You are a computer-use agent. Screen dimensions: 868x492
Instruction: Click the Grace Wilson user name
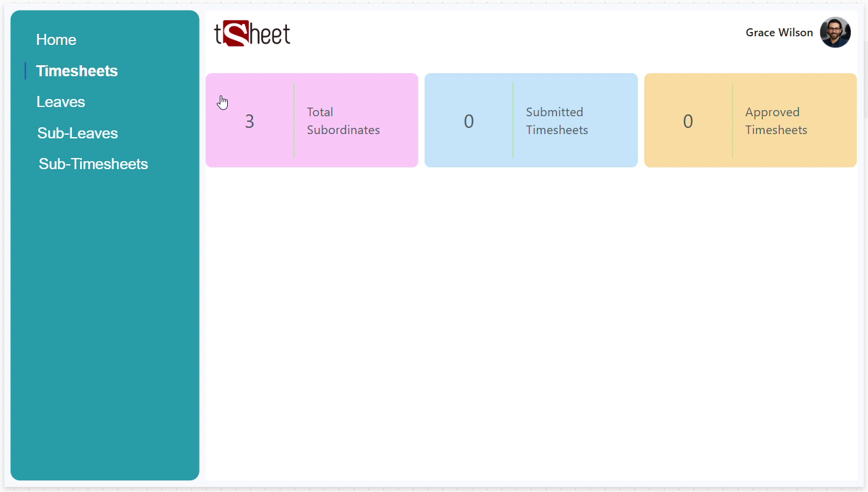click(779, 33)
